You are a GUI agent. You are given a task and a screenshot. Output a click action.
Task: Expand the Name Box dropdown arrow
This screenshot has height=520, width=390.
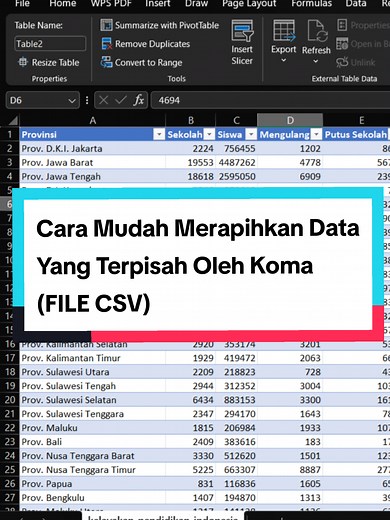click(72, 100)
